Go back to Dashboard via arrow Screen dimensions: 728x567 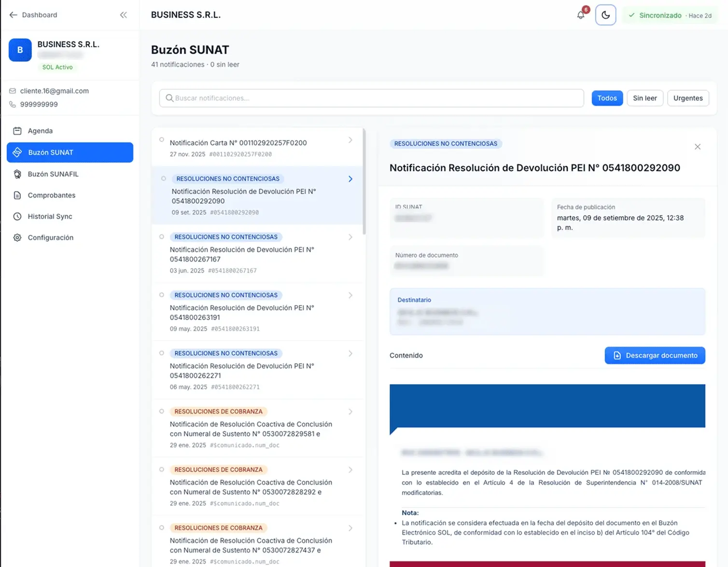tap(14, 15)
